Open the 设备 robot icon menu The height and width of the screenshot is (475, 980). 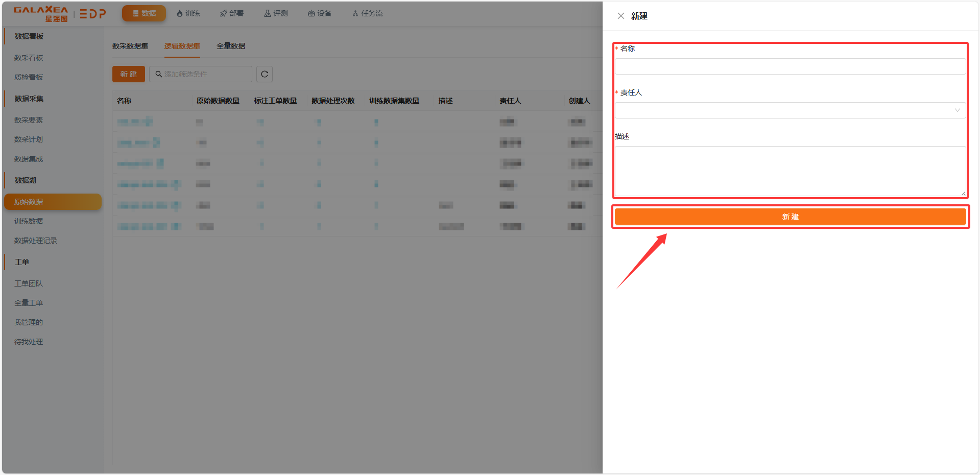point(320,13)
